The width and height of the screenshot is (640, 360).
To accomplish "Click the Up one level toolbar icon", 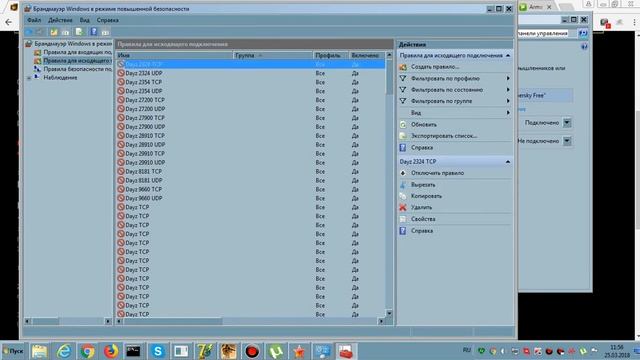I will pyautogui.click(x=54, y=32).
